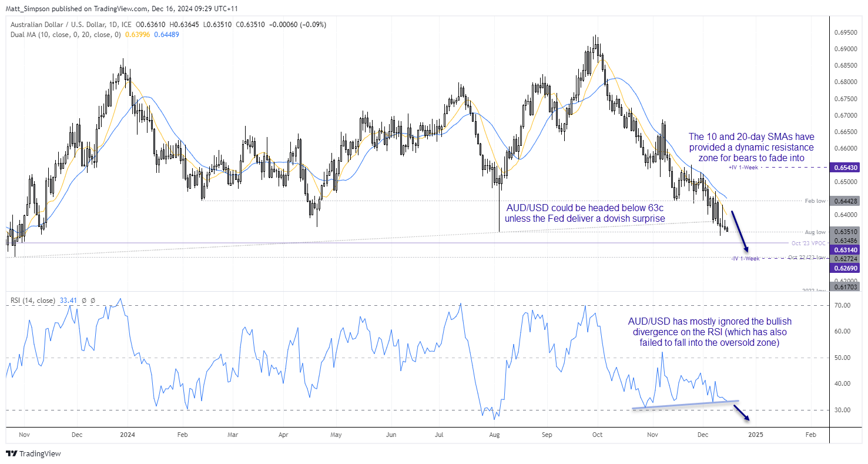The height and width of the screenshot is (464, 868).
Task: Click the 0.66000 price axis tick
Action: point(846,148)
